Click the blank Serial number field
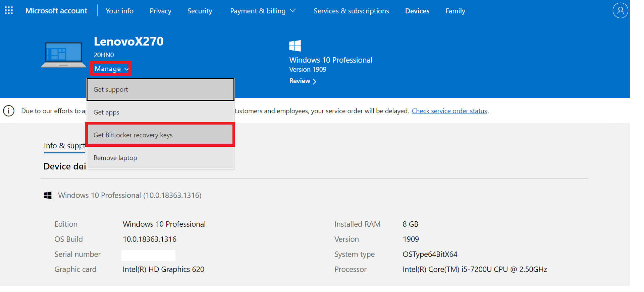644x292 pixels. point(148,255)
